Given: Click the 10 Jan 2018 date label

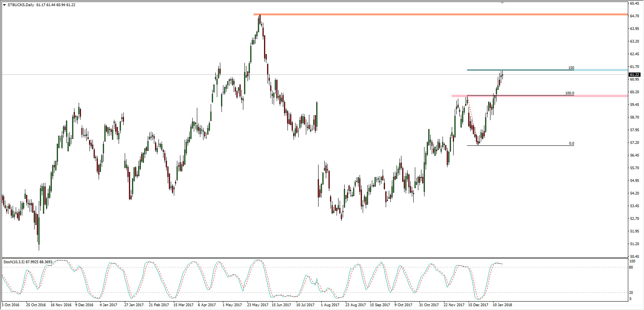Looking at the screenshot, I should 502,305.
